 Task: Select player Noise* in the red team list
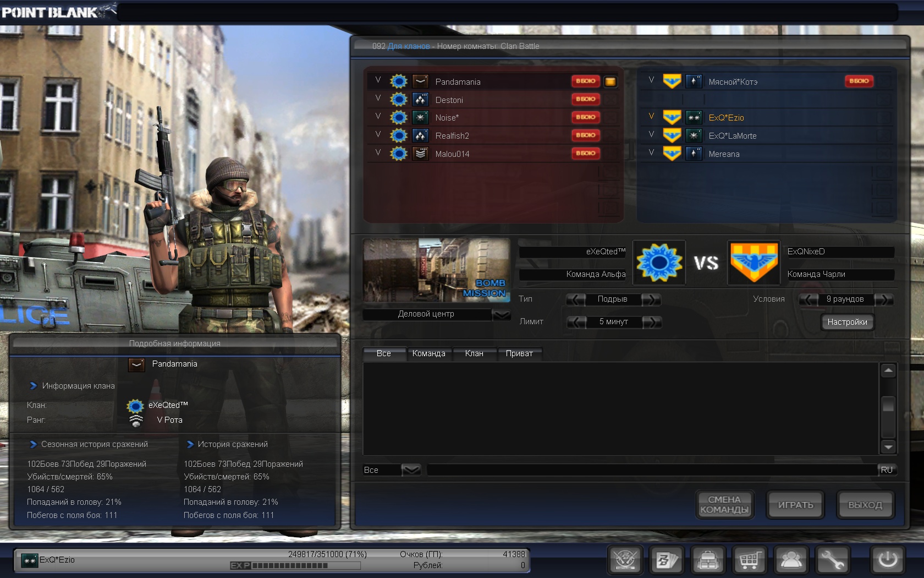493,117
